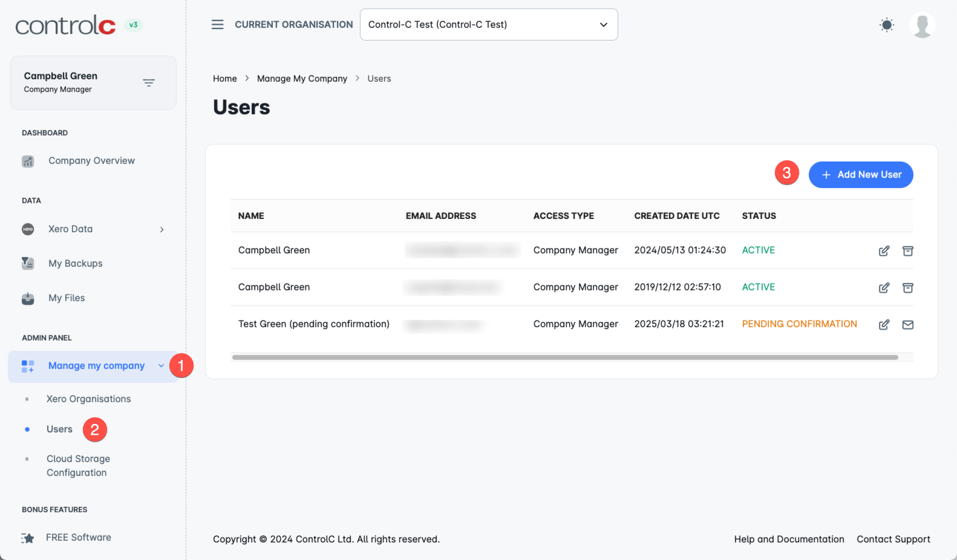Edit the Test Green pending user

click(884, 324)
